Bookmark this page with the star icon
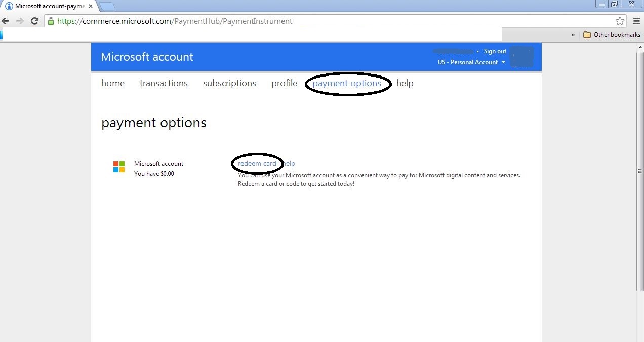The image size is (644, 342). click(620, 21)
